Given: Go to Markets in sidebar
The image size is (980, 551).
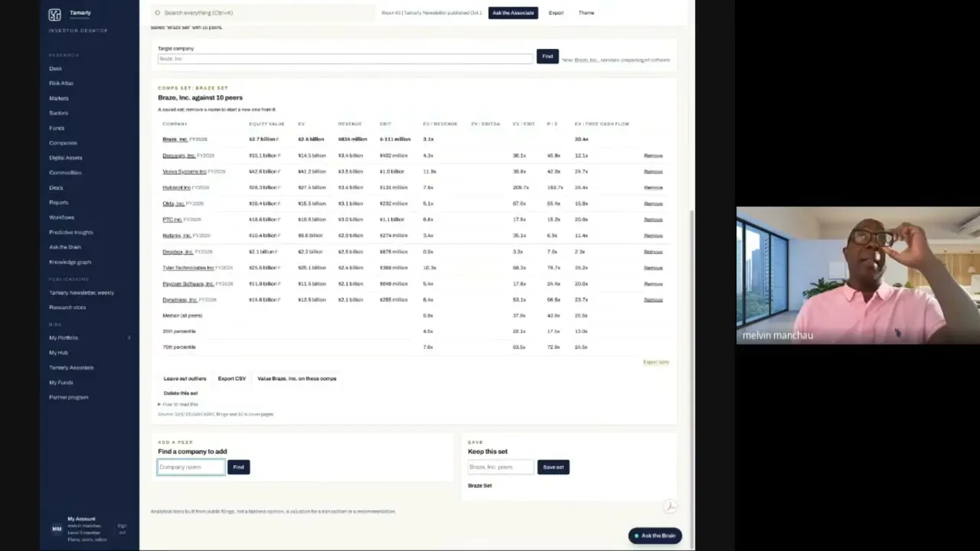Looking at the screenshot, I should click(x=59, y=98).
